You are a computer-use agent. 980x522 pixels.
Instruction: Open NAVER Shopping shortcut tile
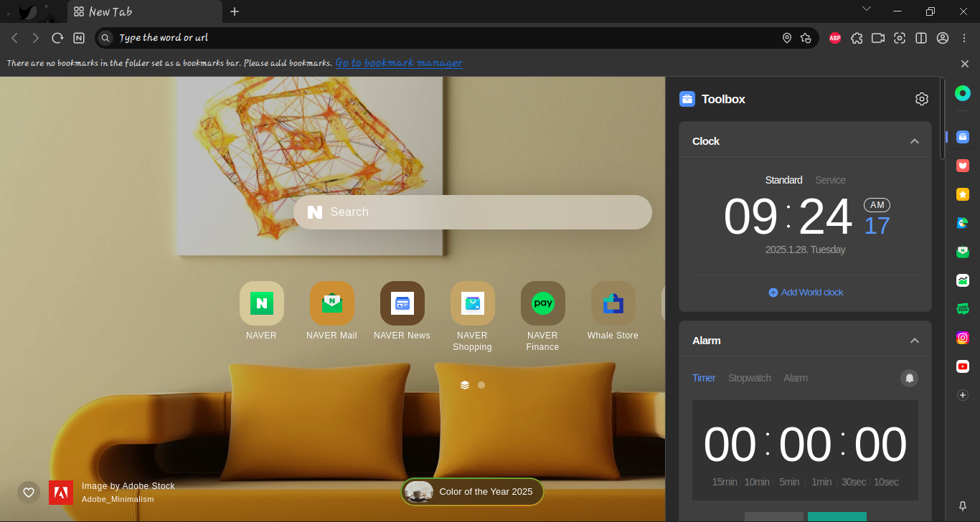pyautogui.click(x=472, y=303)
